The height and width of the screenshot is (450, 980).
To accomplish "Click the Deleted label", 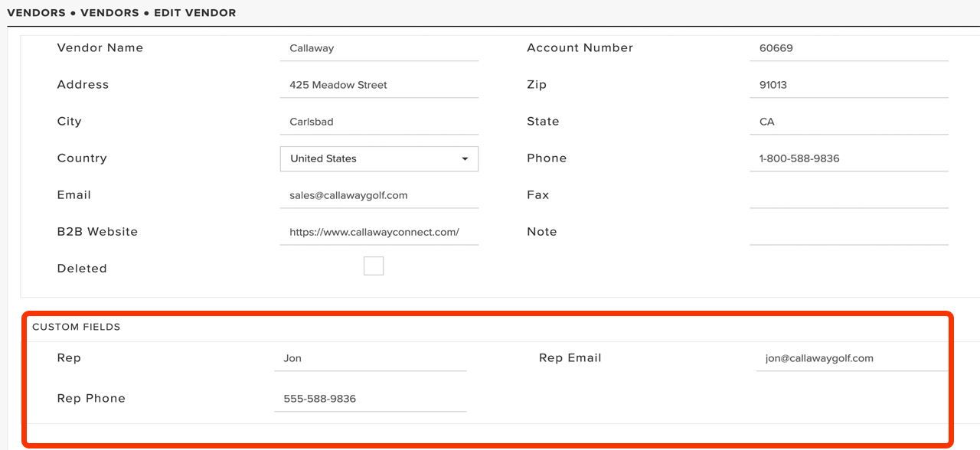I will (x=82, y=268).
